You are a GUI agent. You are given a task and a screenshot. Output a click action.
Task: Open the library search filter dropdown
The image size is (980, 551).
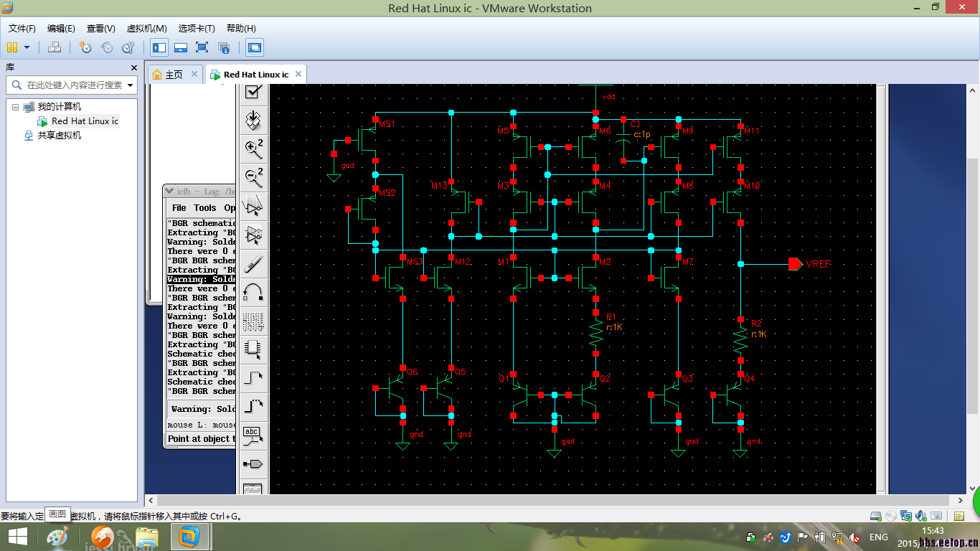point(131,85)
